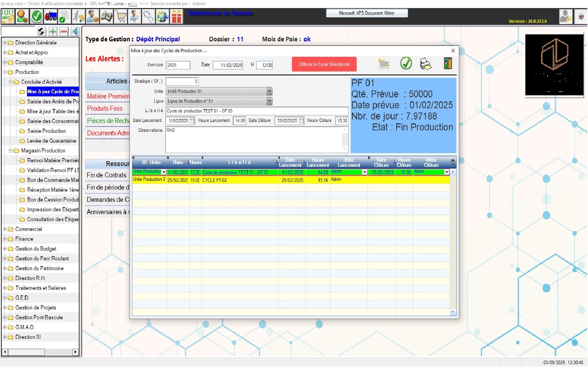Click the printer icon in the dialog
The height and width of the screenshot is (368, 588).
tap(426, 64)
